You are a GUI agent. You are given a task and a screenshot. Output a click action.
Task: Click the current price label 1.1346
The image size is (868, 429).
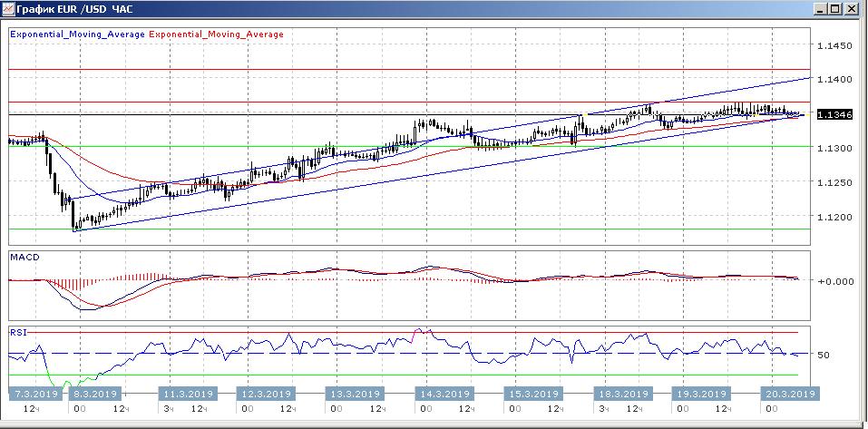[834, 115]
